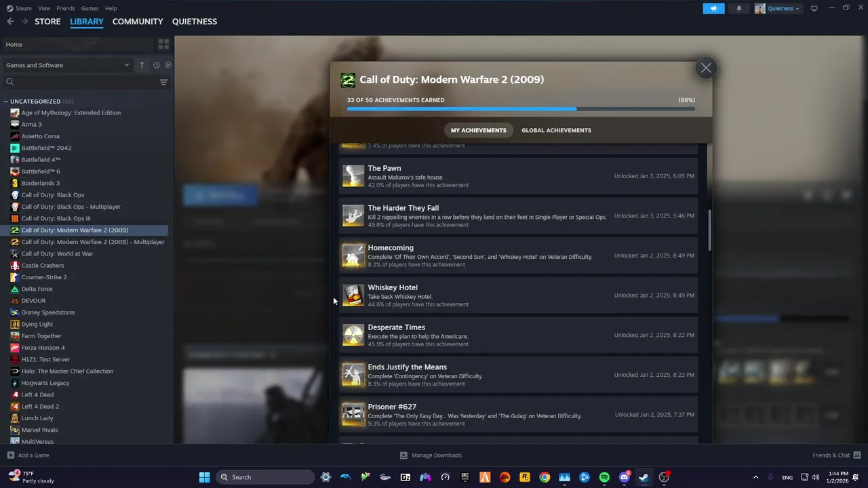Click the Halo: Master Chief Collection icon
This screenshot has height=488, width=868.
pos(15,371)
